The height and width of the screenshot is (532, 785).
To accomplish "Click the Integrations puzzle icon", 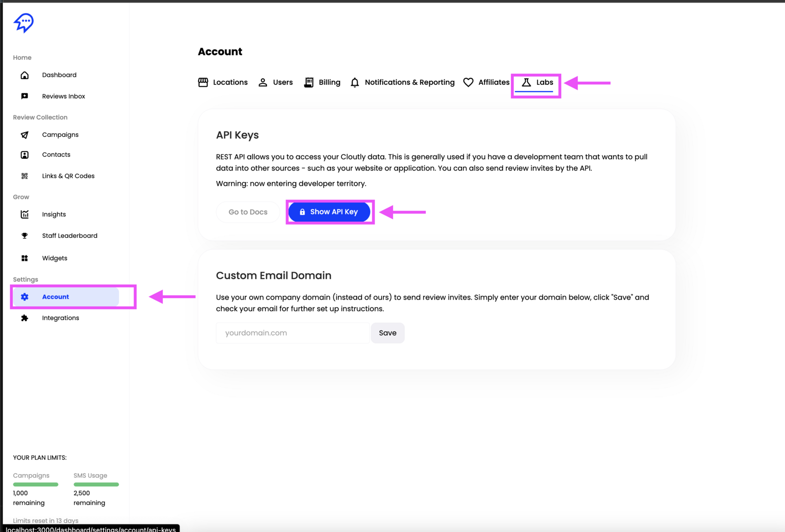I will click(x=25, y=318).
